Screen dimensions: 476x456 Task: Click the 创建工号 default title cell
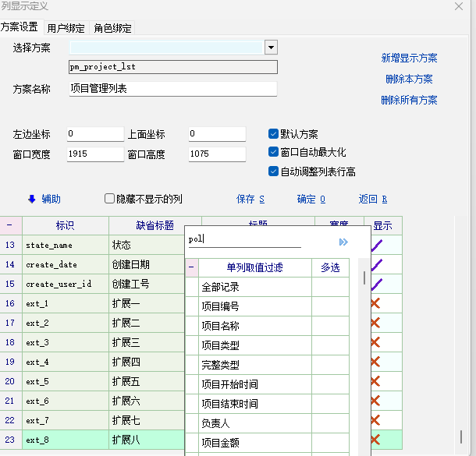[147, 284]
